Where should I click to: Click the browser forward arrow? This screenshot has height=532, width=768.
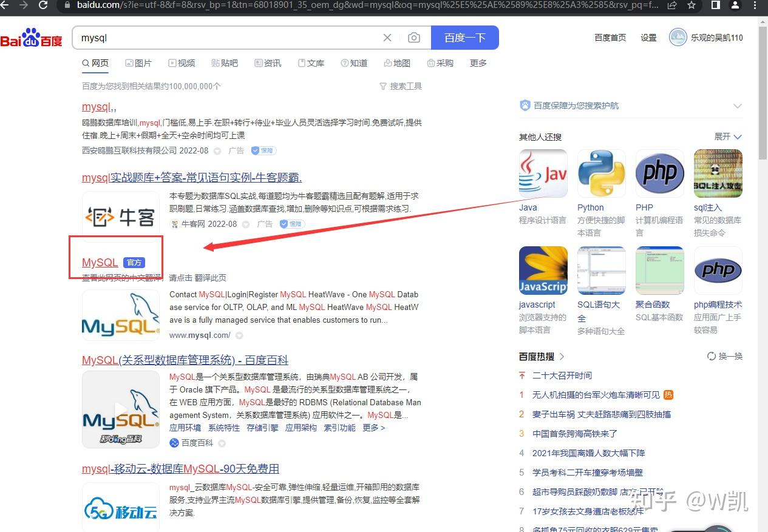24,5
